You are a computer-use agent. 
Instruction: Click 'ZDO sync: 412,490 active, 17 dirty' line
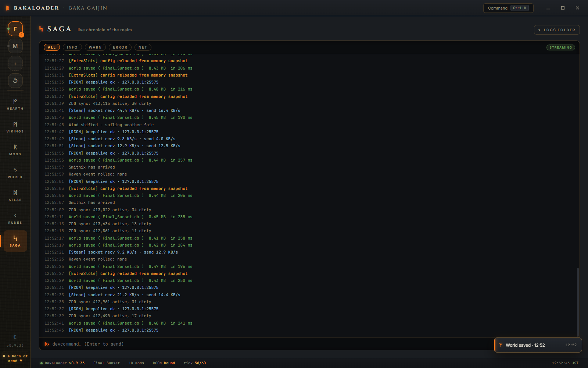(110, 316)
